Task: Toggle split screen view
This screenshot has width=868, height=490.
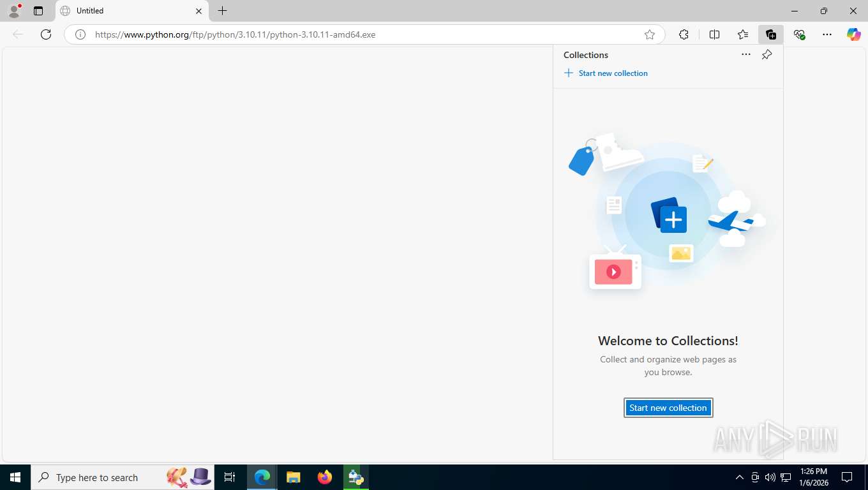Action: (x=714, y=34)
